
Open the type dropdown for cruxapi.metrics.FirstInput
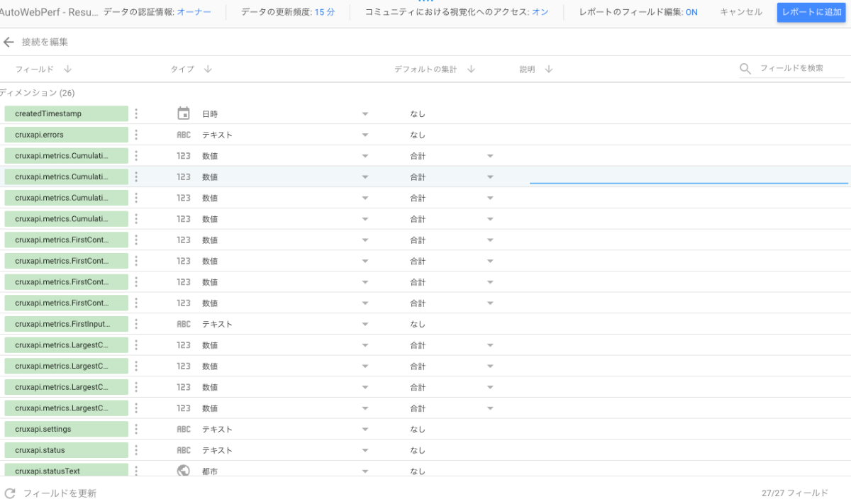pos(365,324)
